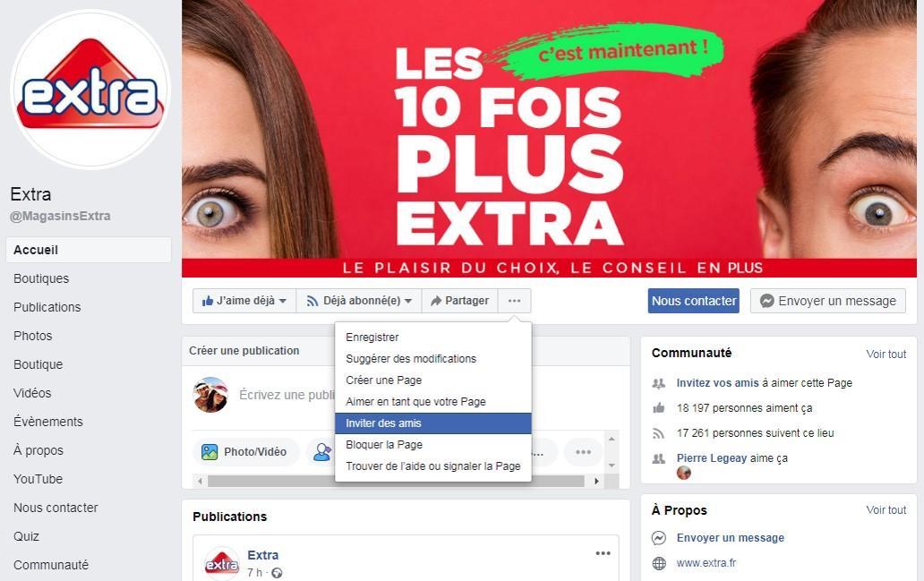Viewport: 924px width, 581px height.
Task: Open the Publications tab in the left sidebar
Action: pos(47,307)
